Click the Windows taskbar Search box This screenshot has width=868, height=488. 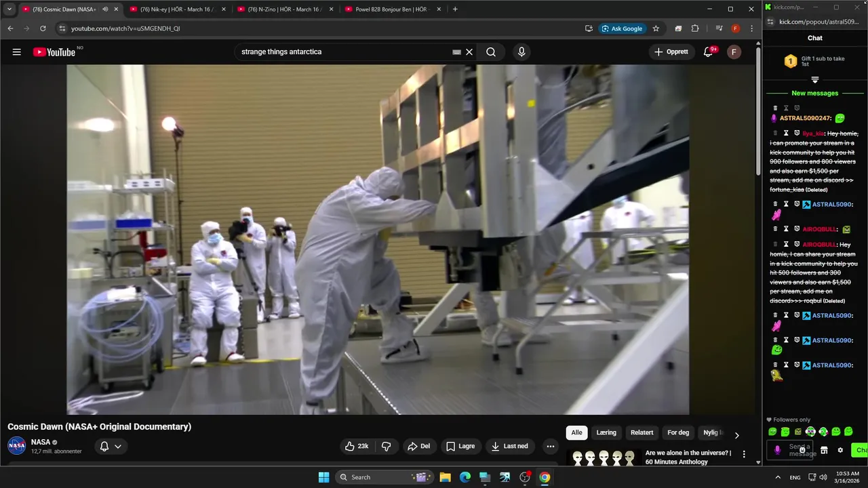pos(384,477)
